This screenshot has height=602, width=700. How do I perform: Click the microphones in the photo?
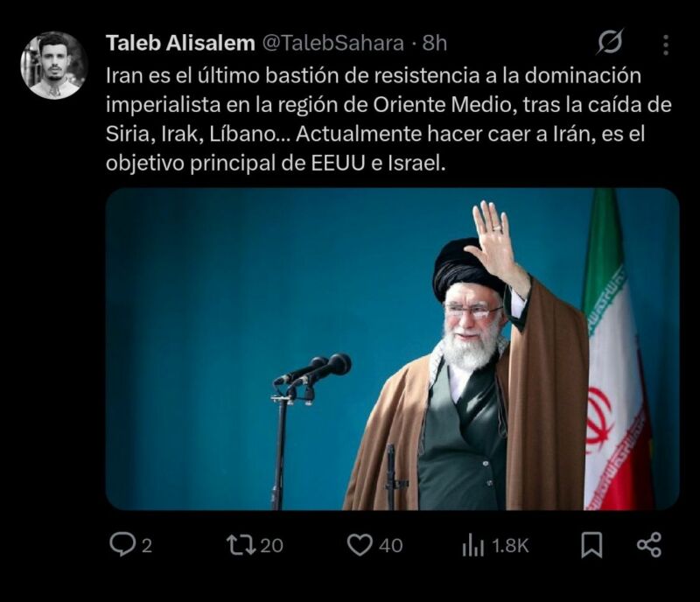pos(312,371)
